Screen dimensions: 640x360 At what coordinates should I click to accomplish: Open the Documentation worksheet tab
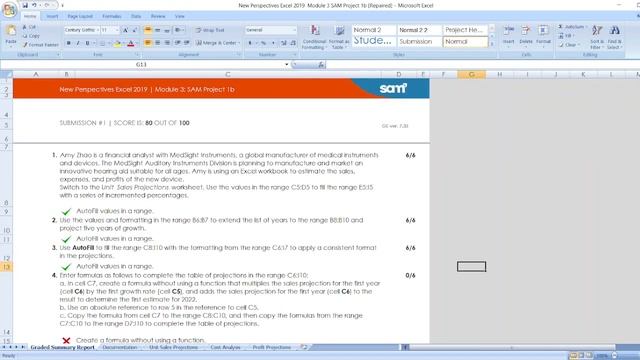(x=120, y=347)
